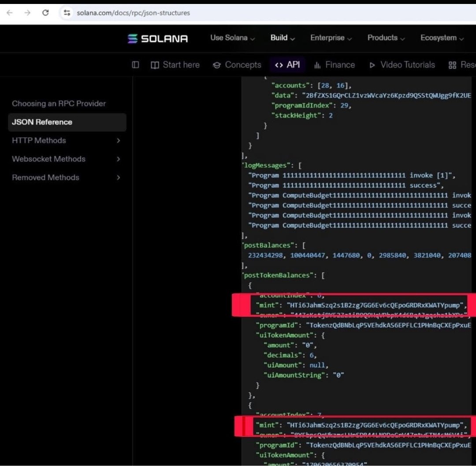Click the "postBalances" key in the code

click(268, 245)
